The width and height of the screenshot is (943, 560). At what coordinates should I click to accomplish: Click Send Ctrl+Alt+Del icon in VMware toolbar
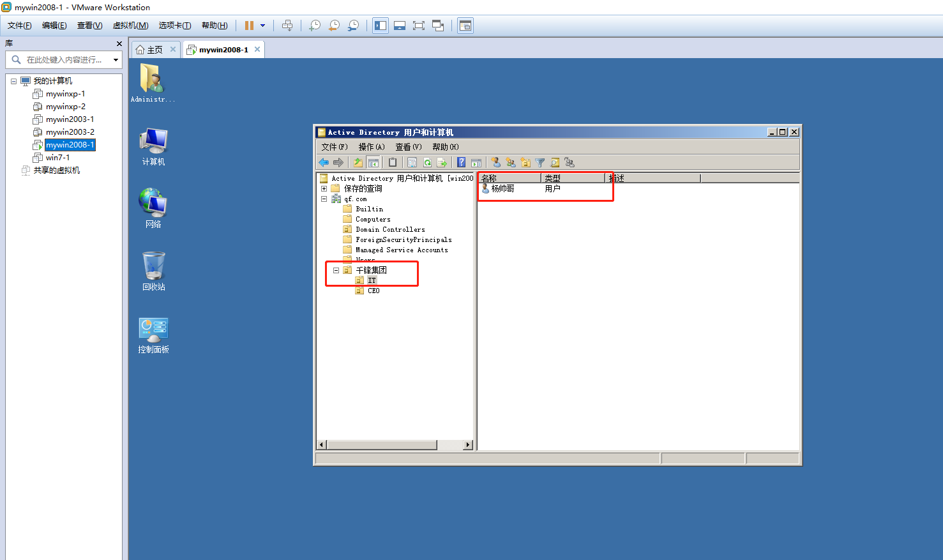(287, 26)
